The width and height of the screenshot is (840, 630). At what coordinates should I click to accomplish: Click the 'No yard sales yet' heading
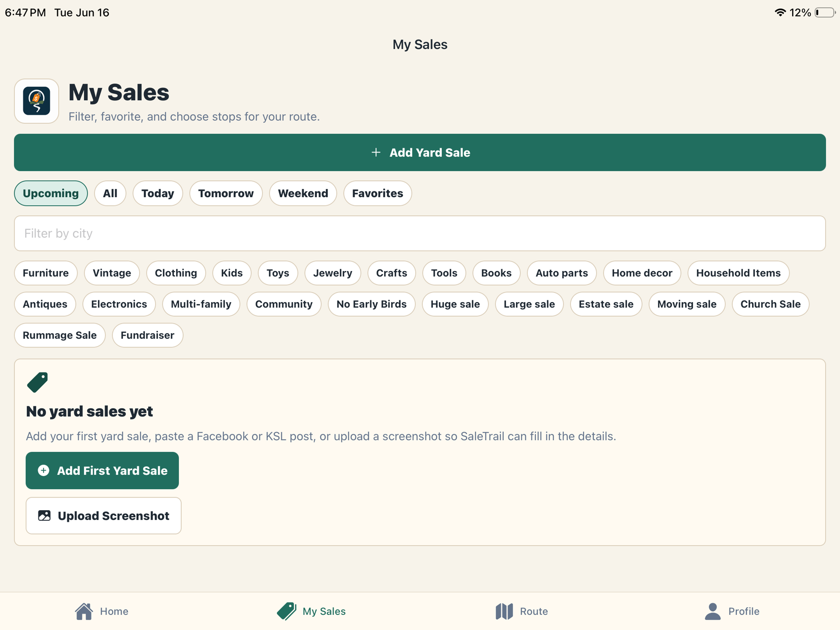tap(89, 411)
